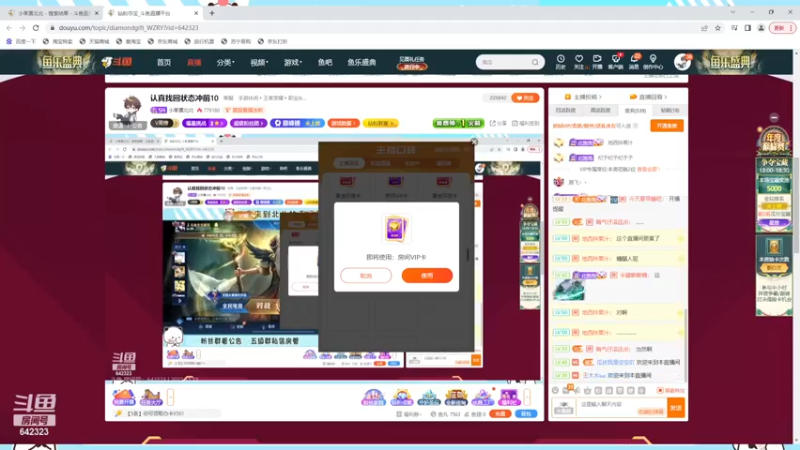This screenshot has width=800, height=450.
Task: Go back with browser back arrow
Action: pyautogui.click(x=9, y=28)
